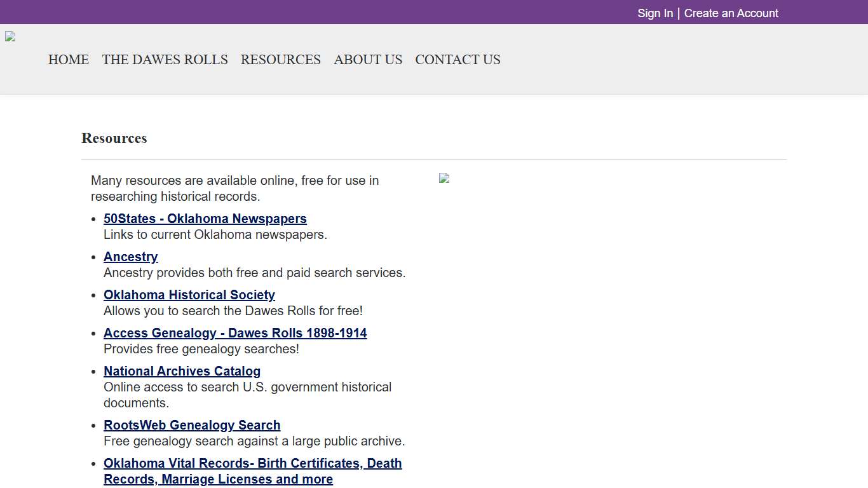Open 50States - Oklahoma Newspapers link
Image resolution: width=868 pixels, height=488 pixels.
(205, 219)
